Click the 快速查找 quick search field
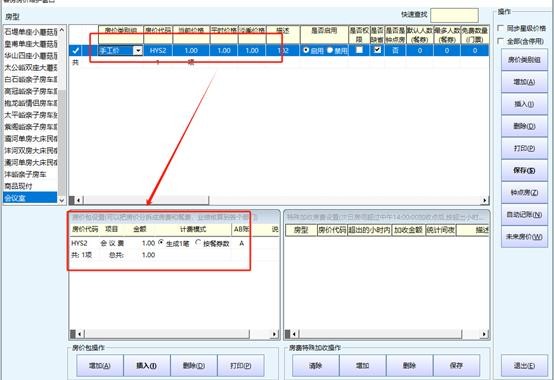Viewport: 554px width, 380px height. coord(454,16)
